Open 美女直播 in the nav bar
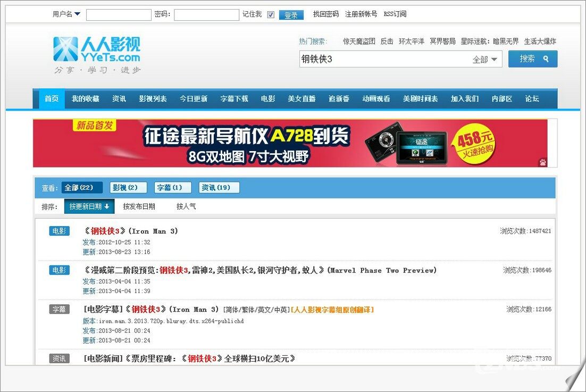The width and height of the screenshot is (586, 392). (302, 98)
